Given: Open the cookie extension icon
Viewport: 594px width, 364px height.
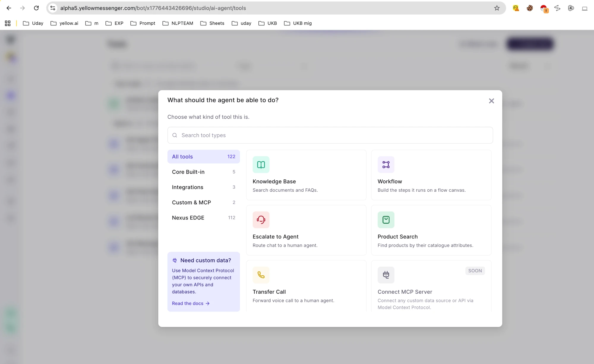Looking at the screenshot, I should (x=530, y=8).
